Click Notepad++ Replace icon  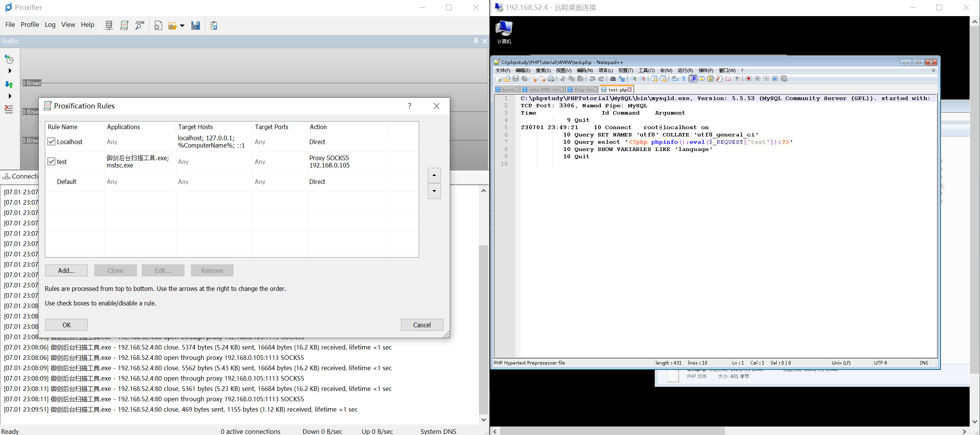pyautogui.click(x=622, y=79)
